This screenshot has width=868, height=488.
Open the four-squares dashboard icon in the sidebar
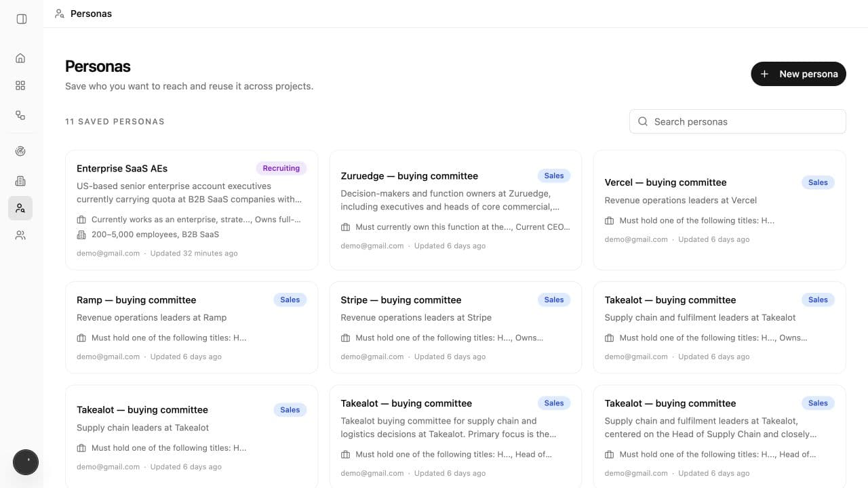point(20,85)
